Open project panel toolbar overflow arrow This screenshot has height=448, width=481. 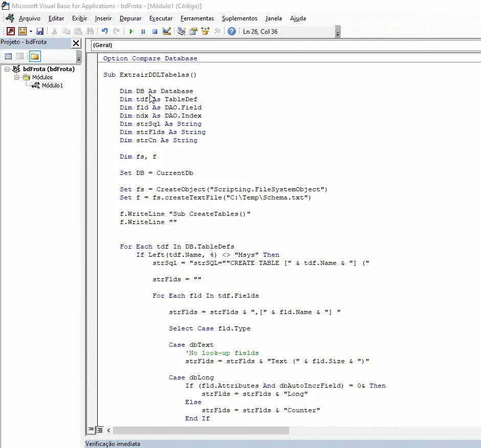(79, 57)
